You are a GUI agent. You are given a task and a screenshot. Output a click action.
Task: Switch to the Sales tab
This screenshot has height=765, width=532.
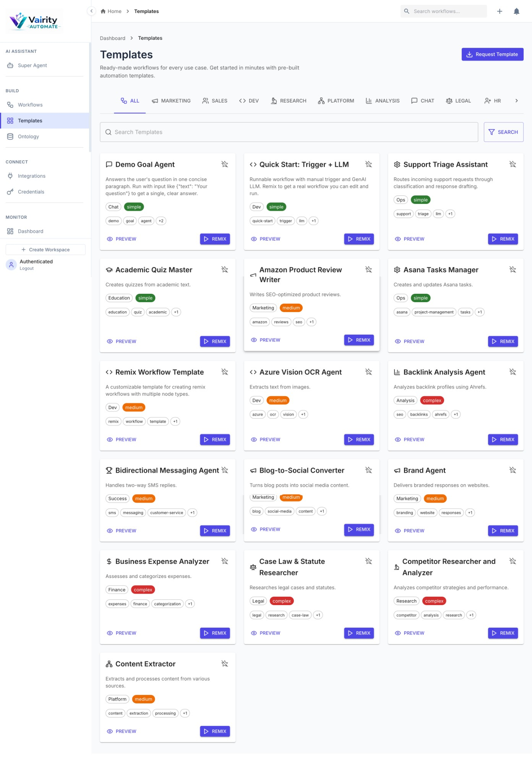click(x=215, y=101)
